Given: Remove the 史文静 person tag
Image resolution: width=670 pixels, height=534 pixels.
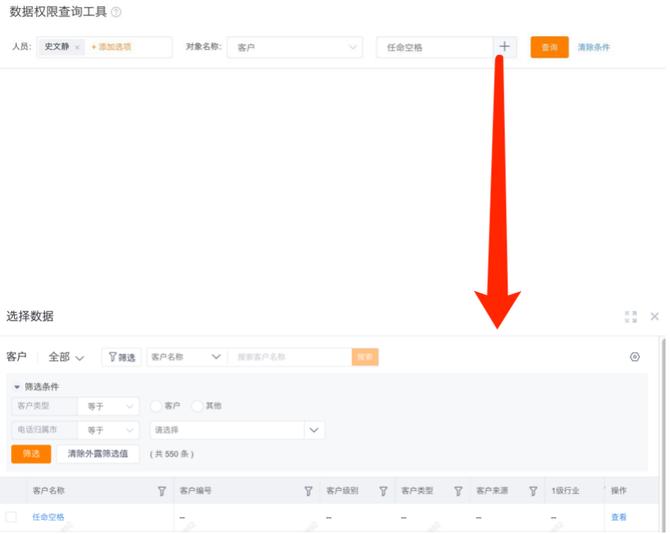Looking at the screenshot, I should coord(77,47).
